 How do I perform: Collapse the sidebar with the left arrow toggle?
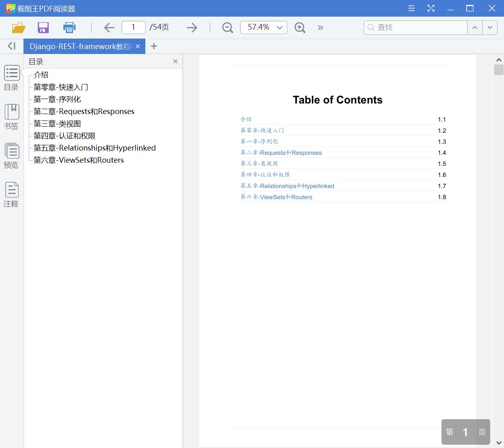click(x=11, y=46)
